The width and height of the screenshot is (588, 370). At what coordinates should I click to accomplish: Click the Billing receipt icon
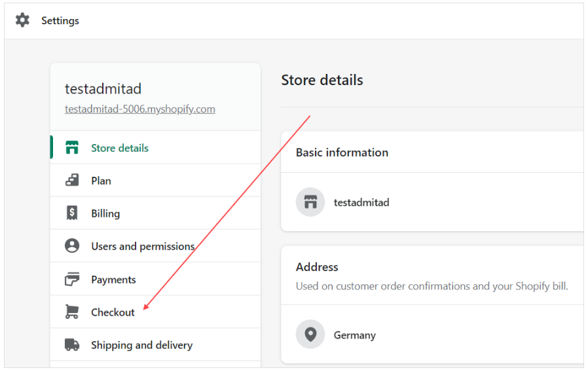(72, 213)
